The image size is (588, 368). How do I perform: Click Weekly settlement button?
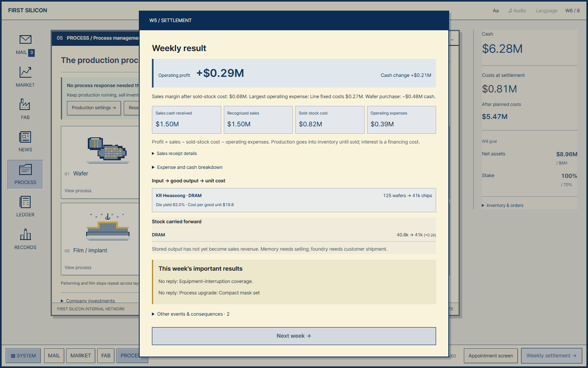click(x=551, y=356)
